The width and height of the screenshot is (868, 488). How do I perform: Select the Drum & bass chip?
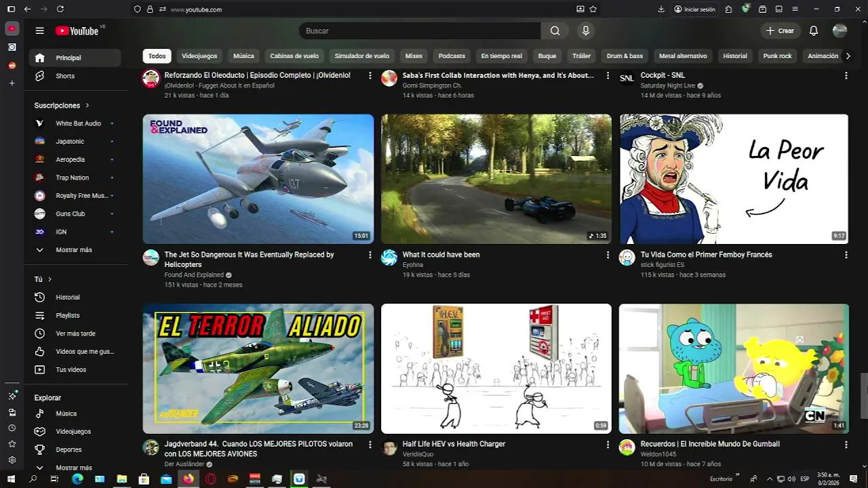click(625, 56)
